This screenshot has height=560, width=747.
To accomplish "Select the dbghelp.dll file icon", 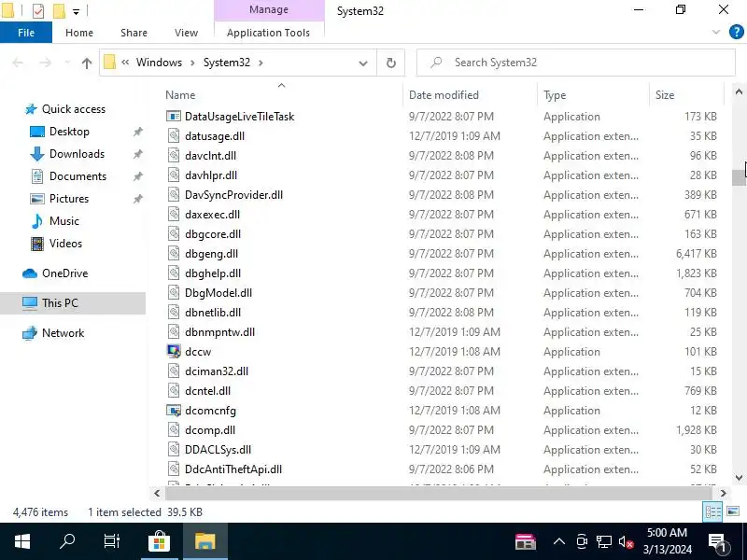I will pos(174,273).
